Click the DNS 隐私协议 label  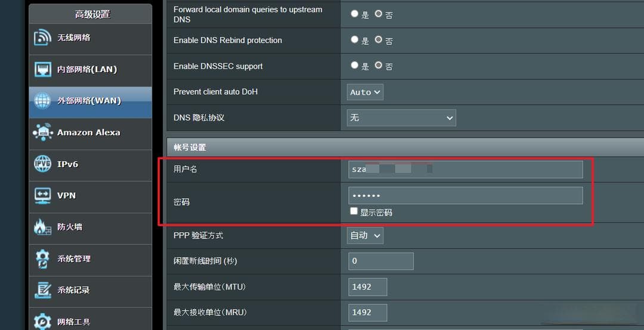[199, 118]
